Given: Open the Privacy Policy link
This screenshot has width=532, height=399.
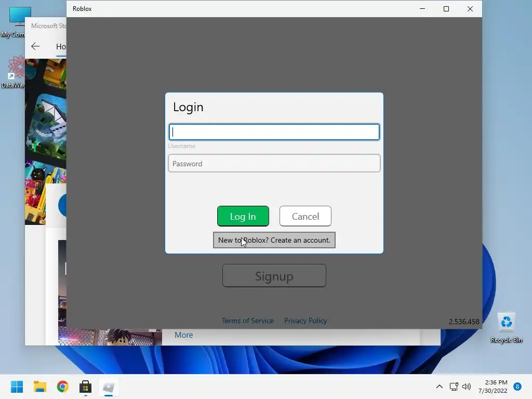Looking at the screenshot, I should (305, 321).
